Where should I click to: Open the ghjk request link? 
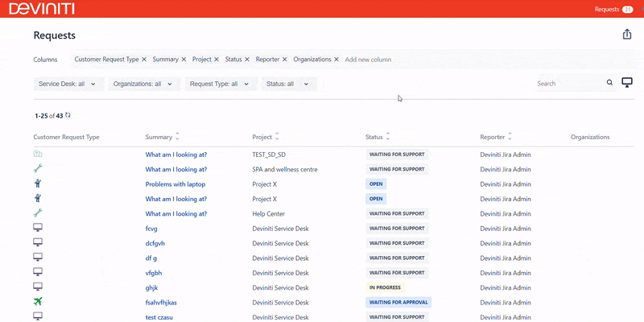151,287
